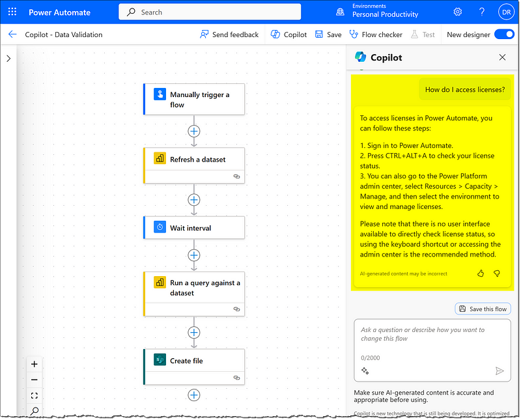Viewport: 521px width, 420px height.
Task: Click the Save this flow button
Action: point(483,309)
